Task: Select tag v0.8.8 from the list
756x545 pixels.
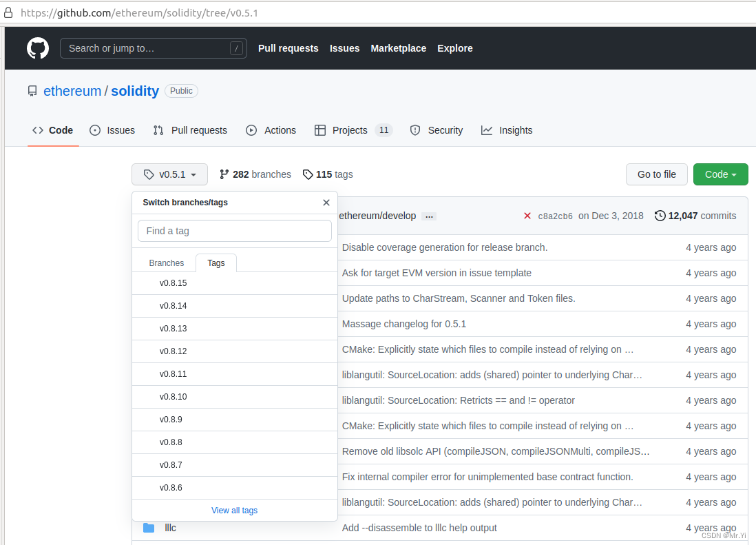Action: pyautogui.click(x=235, y=442)
